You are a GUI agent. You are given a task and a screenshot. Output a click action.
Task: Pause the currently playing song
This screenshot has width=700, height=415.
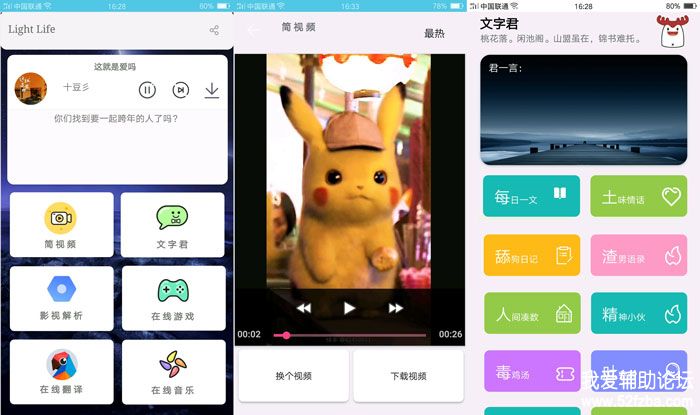[147, 90]
